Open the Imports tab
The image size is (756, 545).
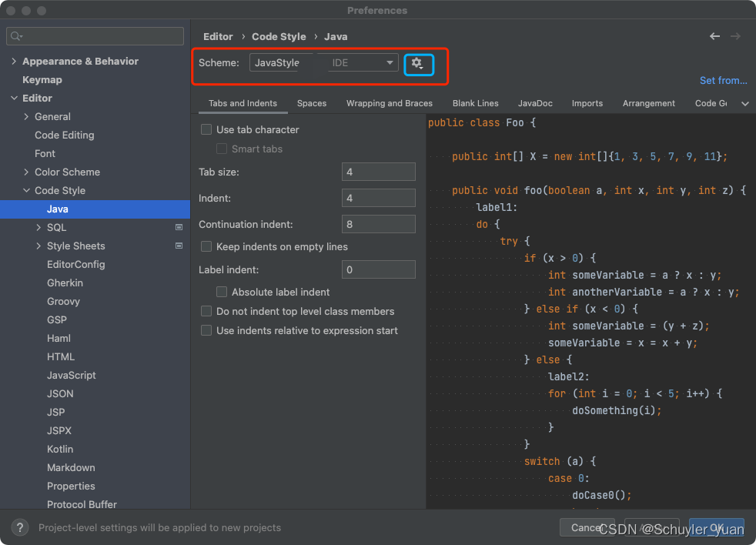[x=587, y=103]
